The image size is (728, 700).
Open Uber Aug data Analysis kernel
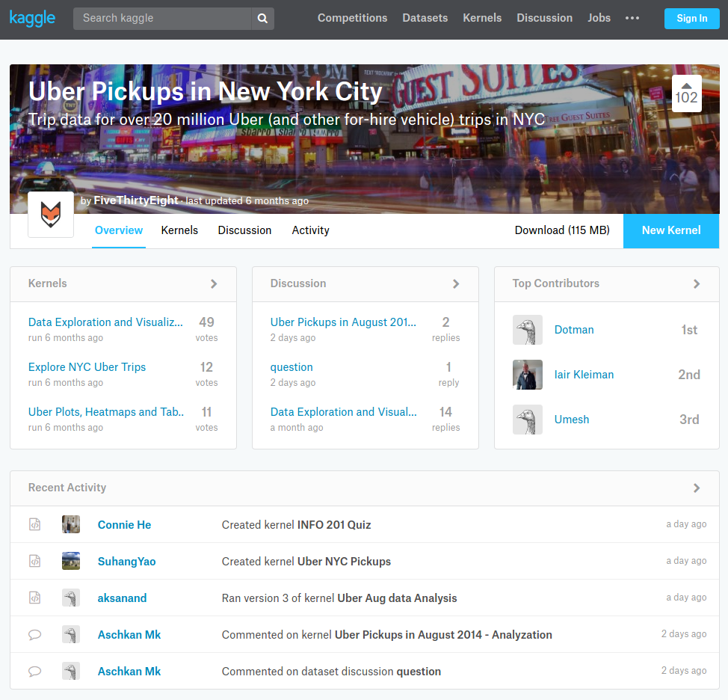pyautogui.click(x=397, y=598)
